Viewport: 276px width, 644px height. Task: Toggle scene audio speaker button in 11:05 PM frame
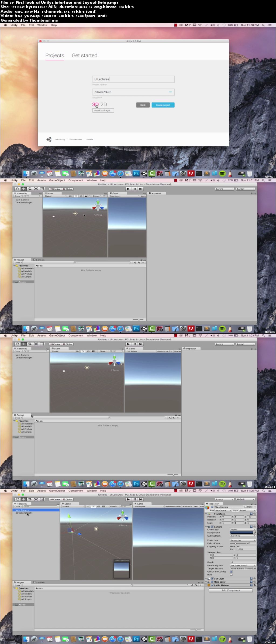point(98,506)
